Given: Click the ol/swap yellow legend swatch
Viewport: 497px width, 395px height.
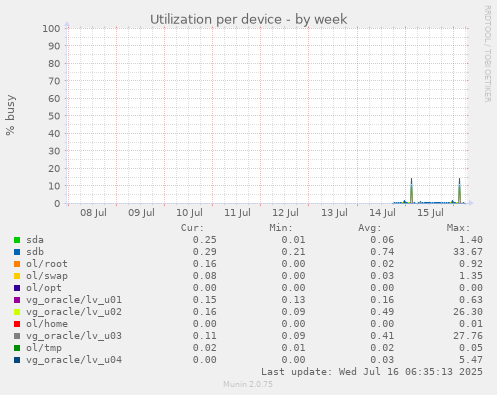Looking at the screenshot, I should click(x=17, y=276).
